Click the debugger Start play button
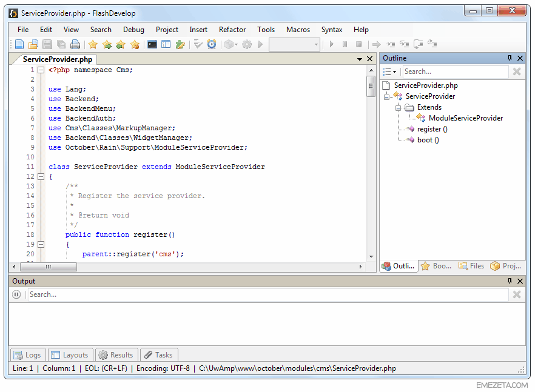 point(331,44)
